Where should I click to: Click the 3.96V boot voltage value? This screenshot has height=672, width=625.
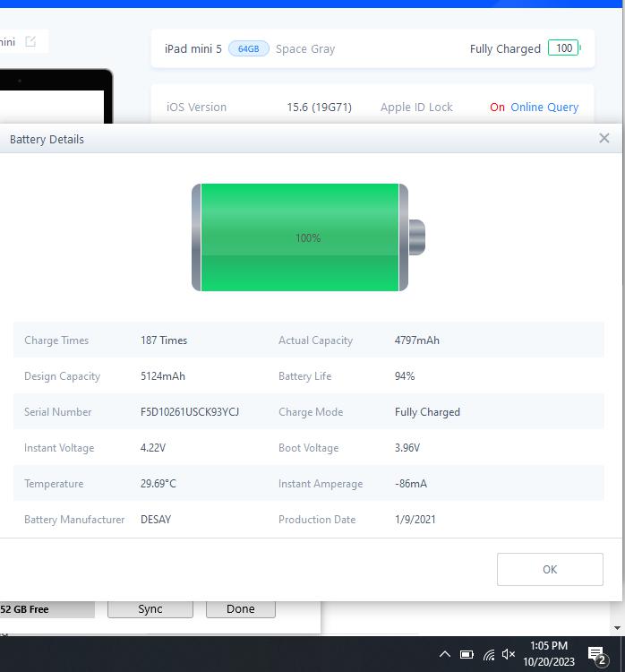pyautogui.click(x=407, y=448)
